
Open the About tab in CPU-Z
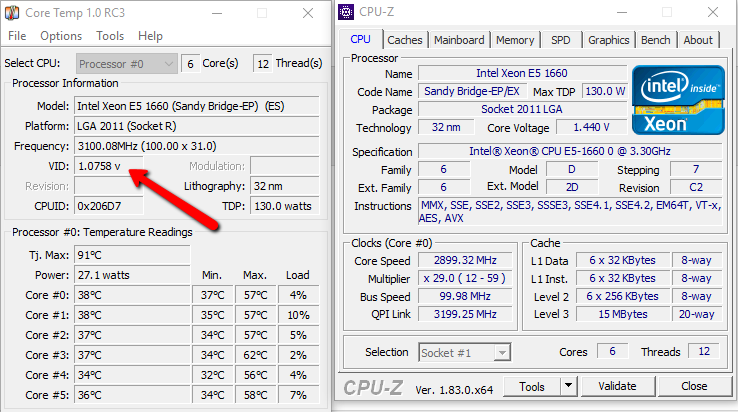[x=698, y=40]
